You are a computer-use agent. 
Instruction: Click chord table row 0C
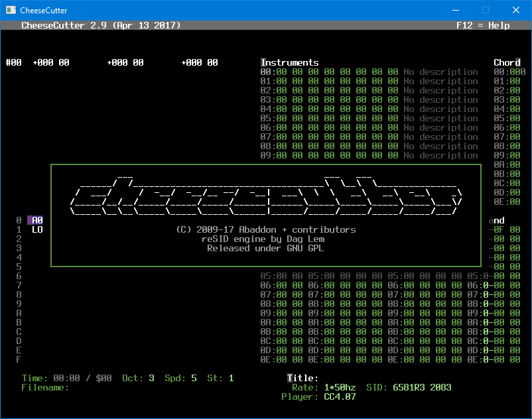pyautogui.click(x=507, y=184)
